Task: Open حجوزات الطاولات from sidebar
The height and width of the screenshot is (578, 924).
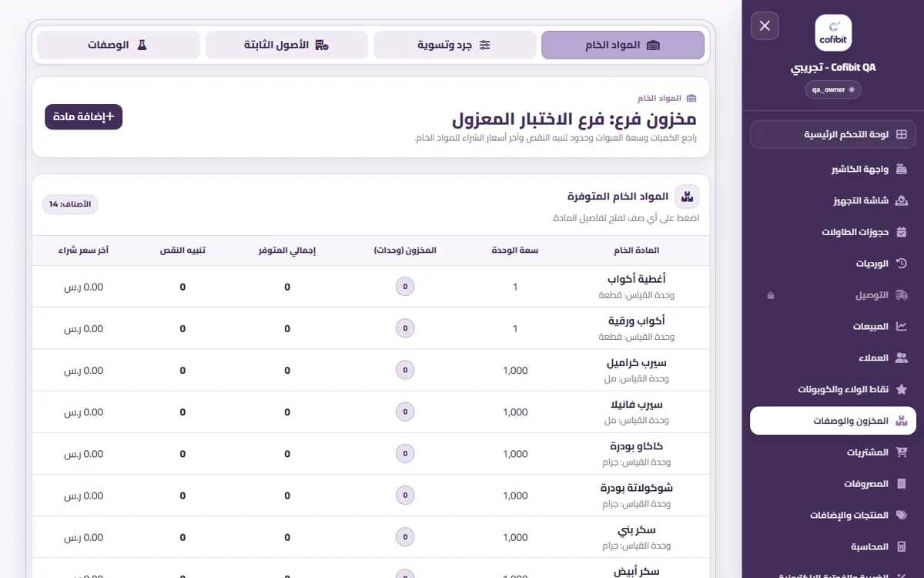Action: pyautogui.click(x=833, y=232)
